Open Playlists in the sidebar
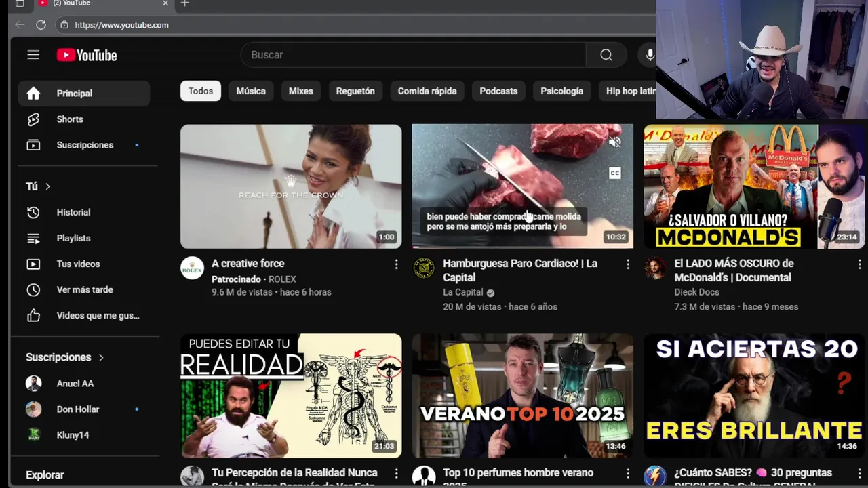 click(84, 238)
